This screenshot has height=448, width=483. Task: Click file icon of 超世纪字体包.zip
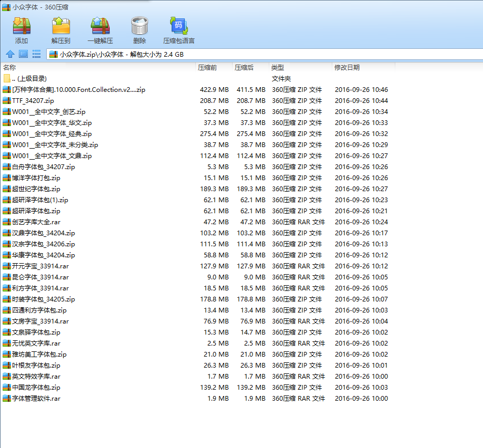pos(7,189)
